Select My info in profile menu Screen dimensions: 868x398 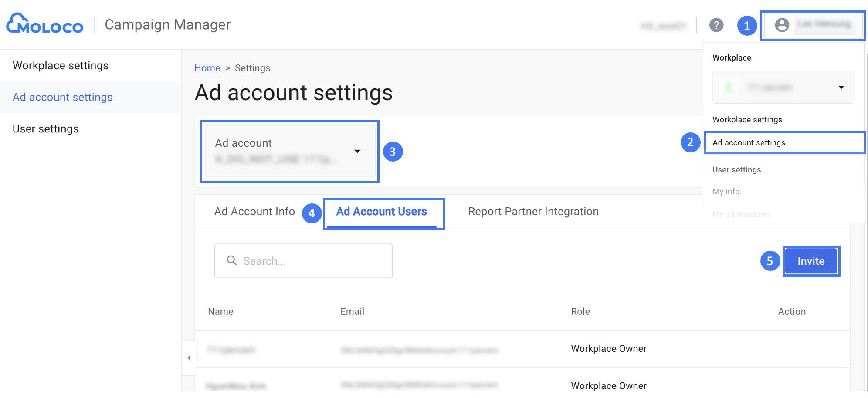(x=726, y=192)
